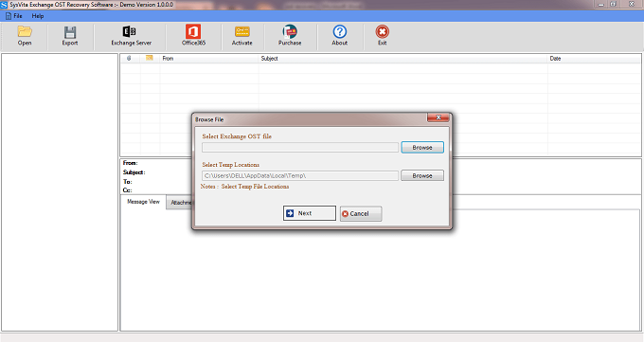
Task: Switch to the Message View tab
Action: [x=143, y=202]
